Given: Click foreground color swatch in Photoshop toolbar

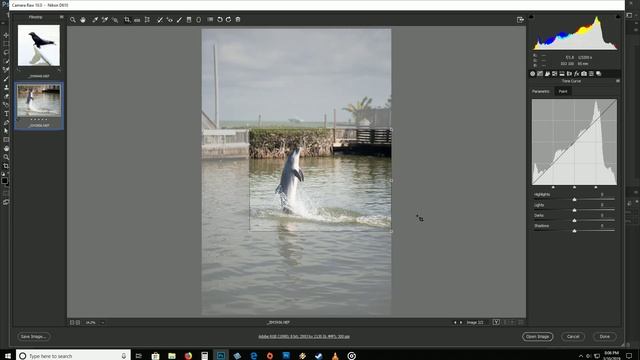Looking at the screenshot, I should pyautogui.click(x=4, y=180).
